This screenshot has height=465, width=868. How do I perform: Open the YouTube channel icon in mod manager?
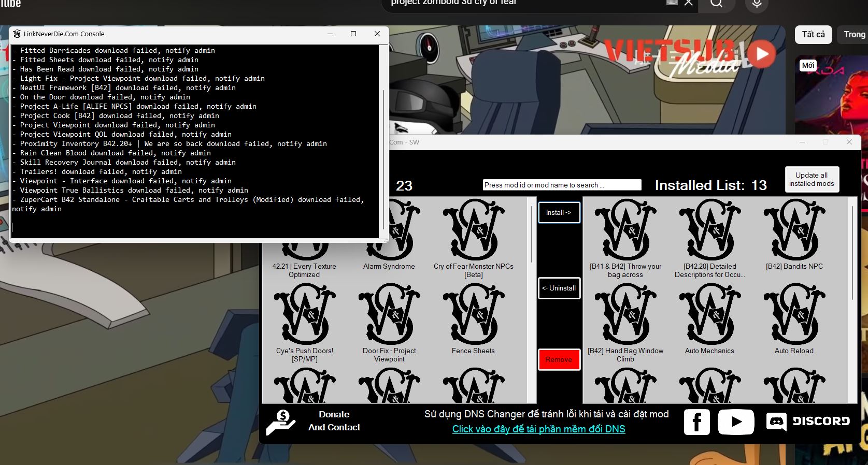(x=736, y=422)
